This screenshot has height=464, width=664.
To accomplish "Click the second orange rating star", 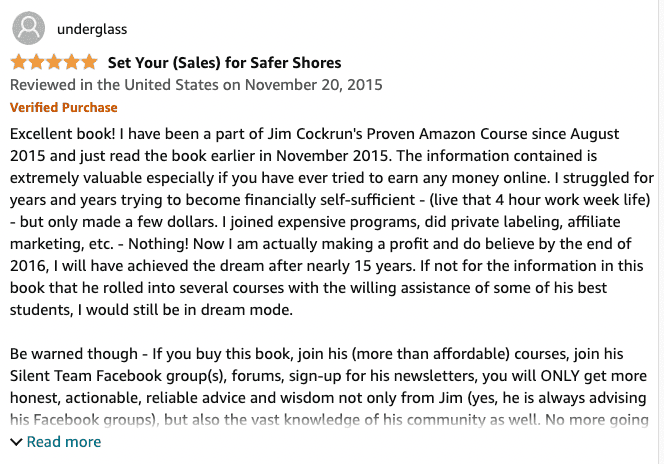I will (36, 62).
